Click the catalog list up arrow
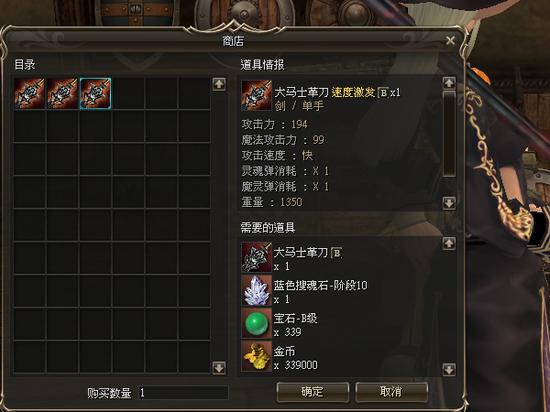Screen dimensions: 550x412 click(x=219, y=85)
